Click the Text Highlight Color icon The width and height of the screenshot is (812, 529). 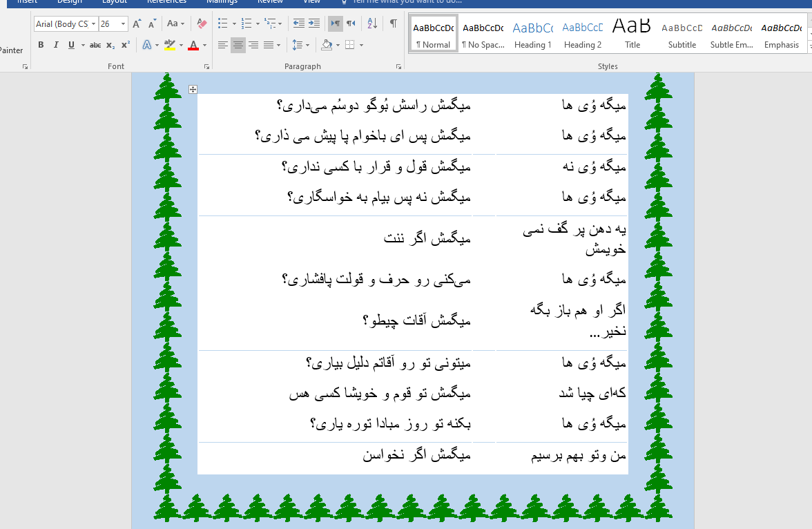tap(170, 44)
